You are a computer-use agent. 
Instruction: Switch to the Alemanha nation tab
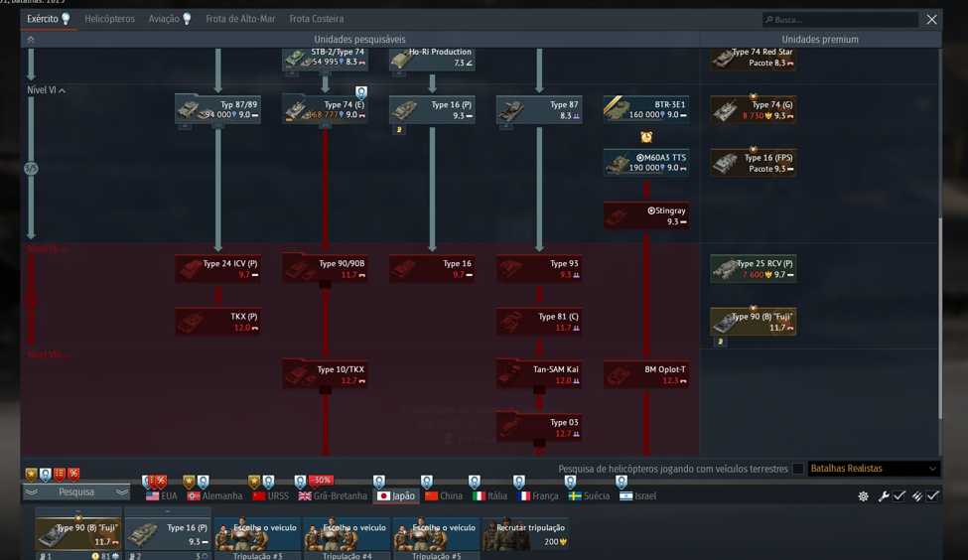coord(214,495)
